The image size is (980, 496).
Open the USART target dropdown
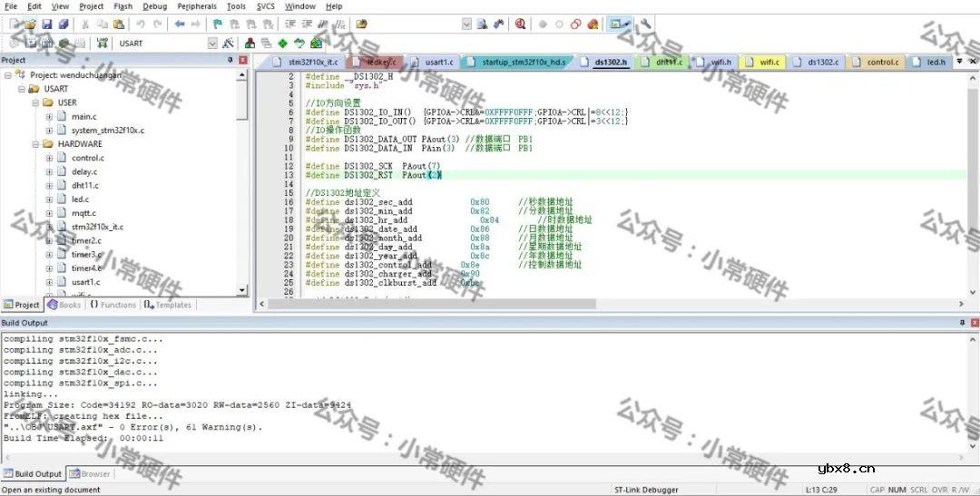point(212,43)
